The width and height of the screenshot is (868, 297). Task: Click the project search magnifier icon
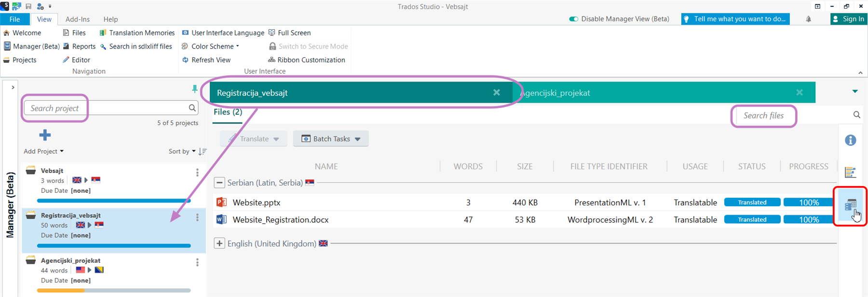192,108
